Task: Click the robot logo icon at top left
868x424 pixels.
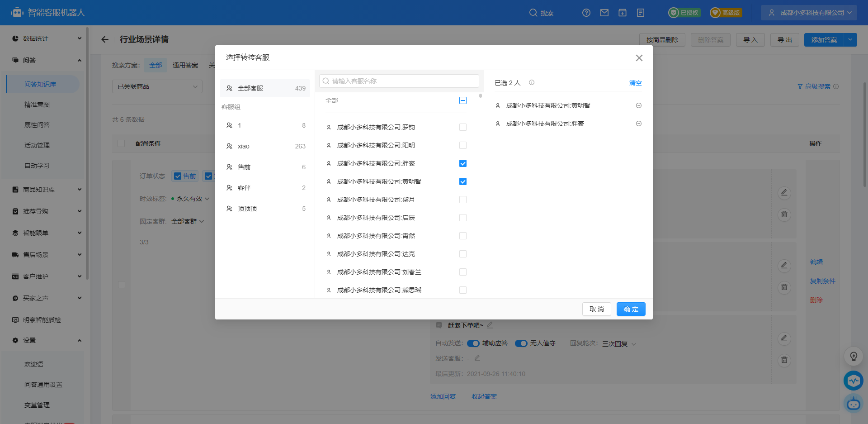Action: click(17, 12)
